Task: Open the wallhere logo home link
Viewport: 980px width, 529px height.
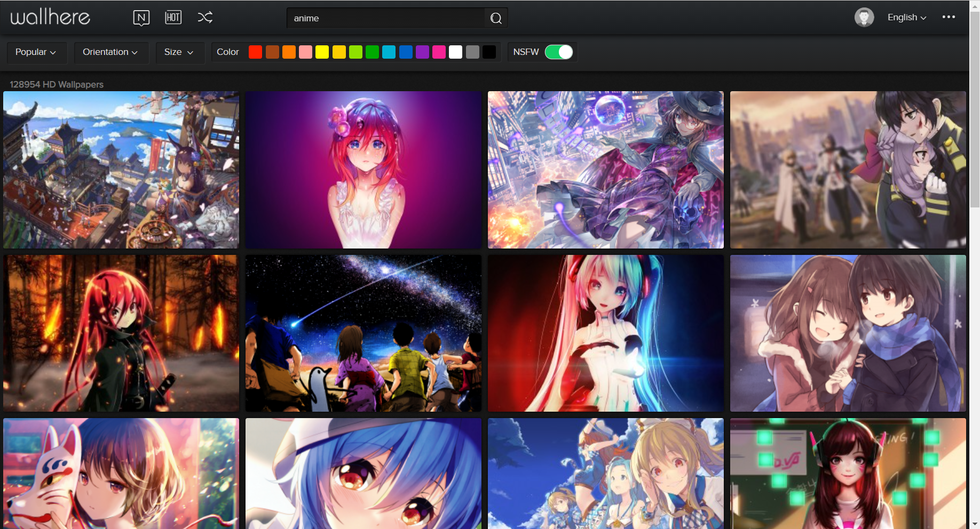Action: 51,17
